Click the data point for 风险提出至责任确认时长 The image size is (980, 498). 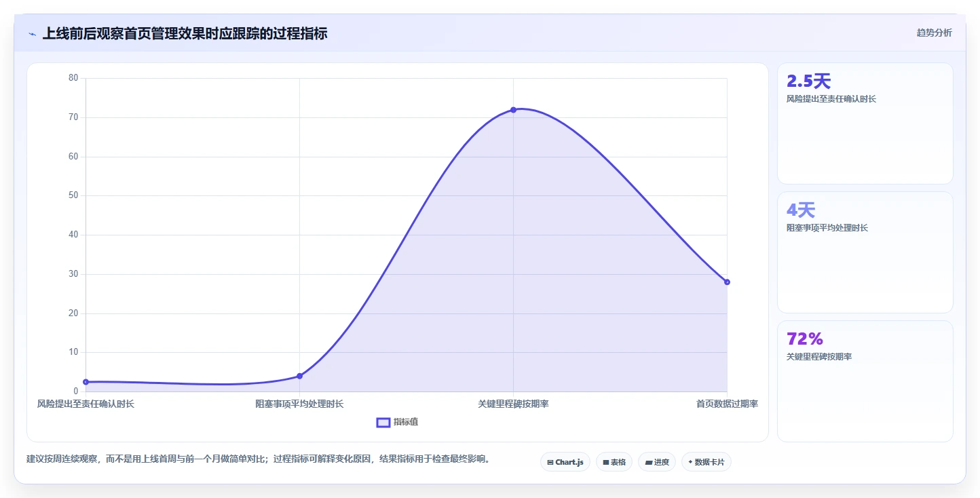pyautogui.click(x=86, y=382)
